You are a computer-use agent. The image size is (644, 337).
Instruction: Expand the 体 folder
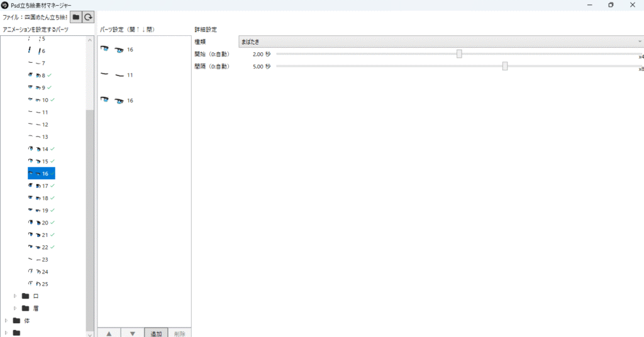point(6,321)
